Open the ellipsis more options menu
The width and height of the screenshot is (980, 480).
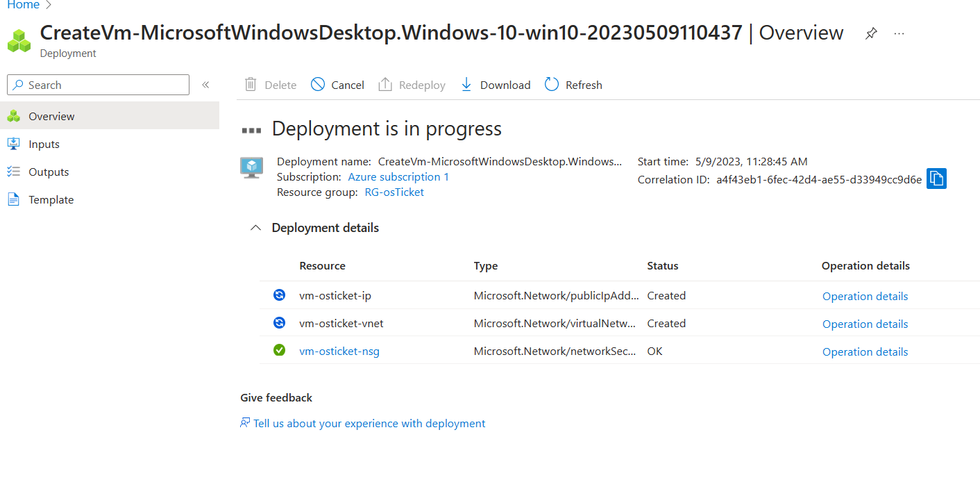click(x=899, y=33)
